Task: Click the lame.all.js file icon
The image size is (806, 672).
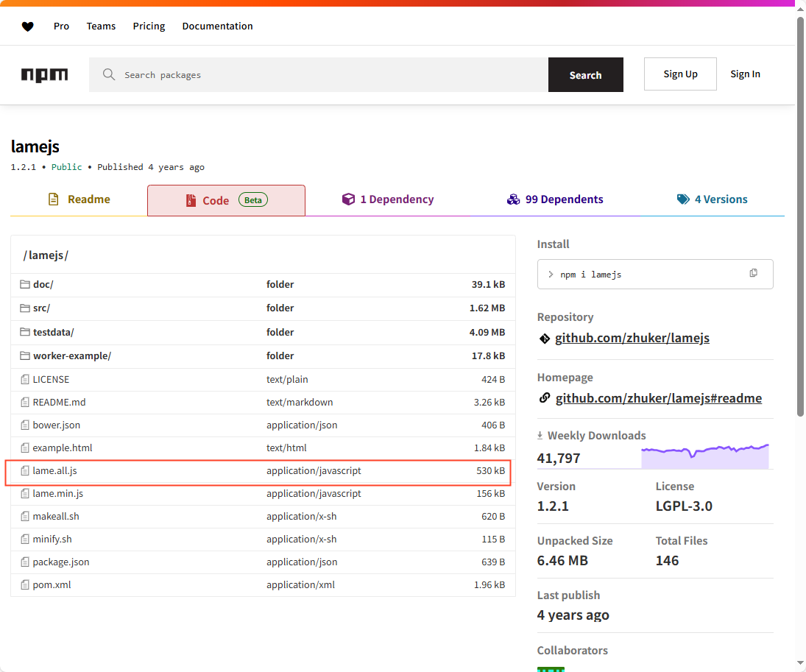Action: [25, 470]
